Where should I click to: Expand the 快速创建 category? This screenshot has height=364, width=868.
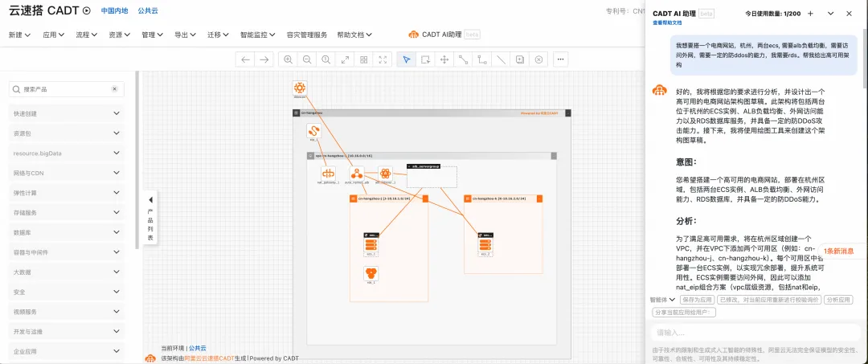[x=67, y=113]
